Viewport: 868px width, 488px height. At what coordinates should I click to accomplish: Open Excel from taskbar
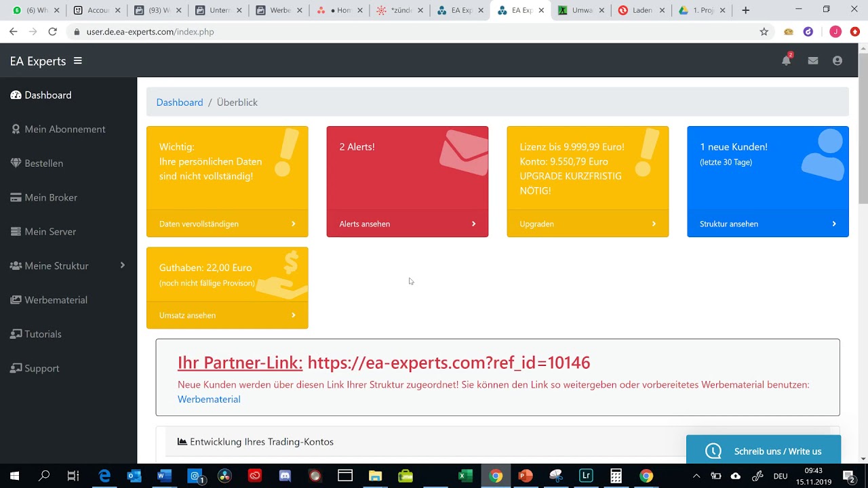click(x=465, y=476)
